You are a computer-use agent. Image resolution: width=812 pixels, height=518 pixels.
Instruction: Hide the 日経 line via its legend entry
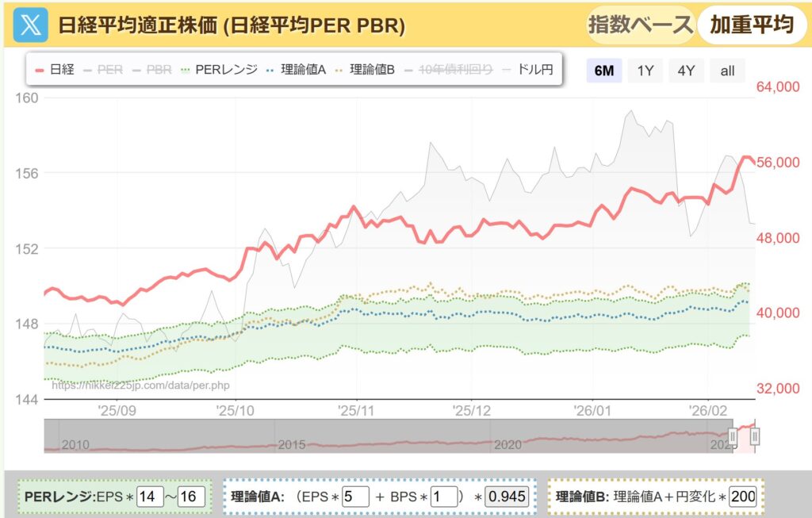click(x=62, y=69)
